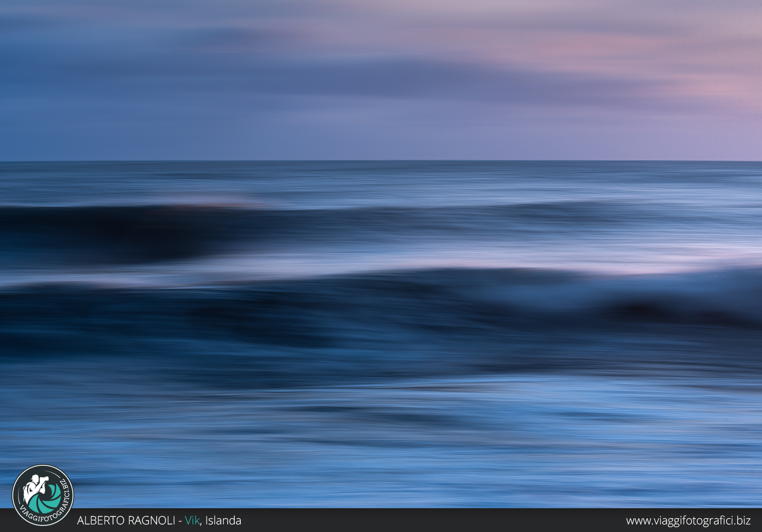Open the www.viaggifotografici.biz website link

click(x=688, y=521)
